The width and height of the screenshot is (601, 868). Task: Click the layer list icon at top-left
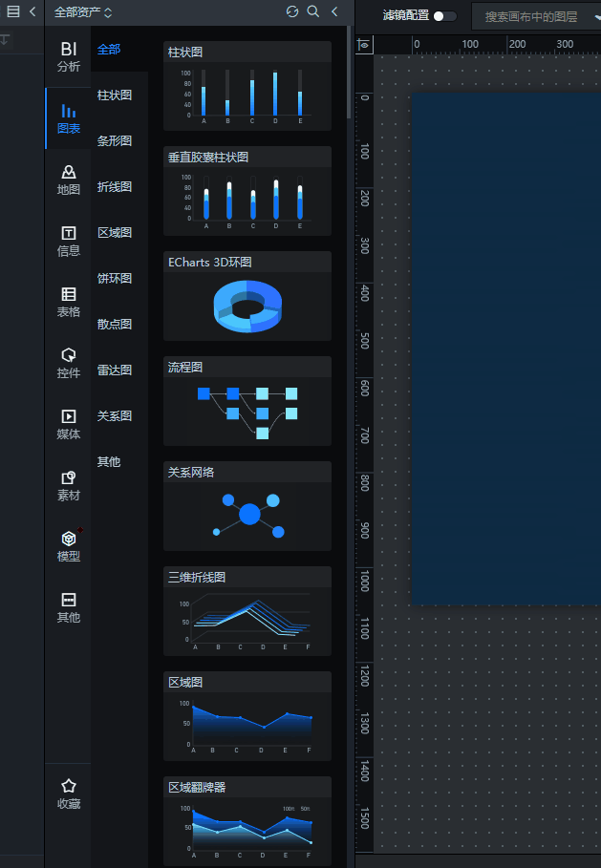(12, 11)
